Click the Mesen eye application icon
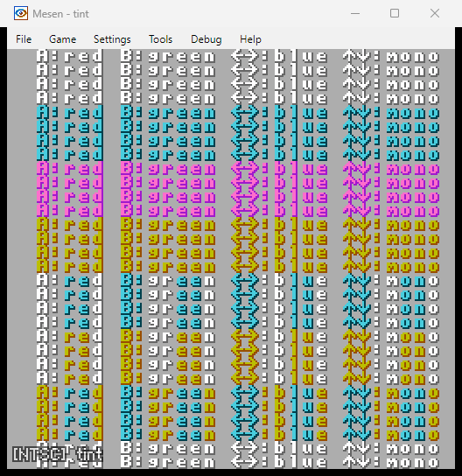The image size is (462, 476). [21, 13]
